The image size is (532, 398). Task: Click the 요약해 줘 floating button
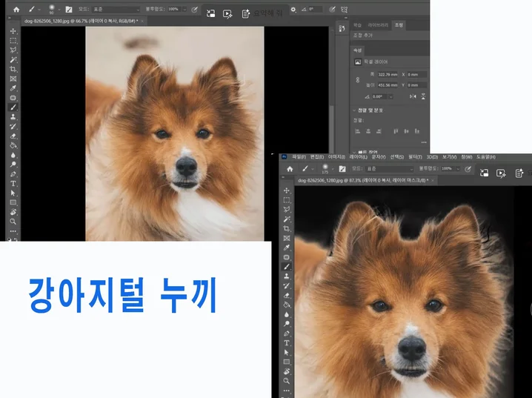(267, 13)
